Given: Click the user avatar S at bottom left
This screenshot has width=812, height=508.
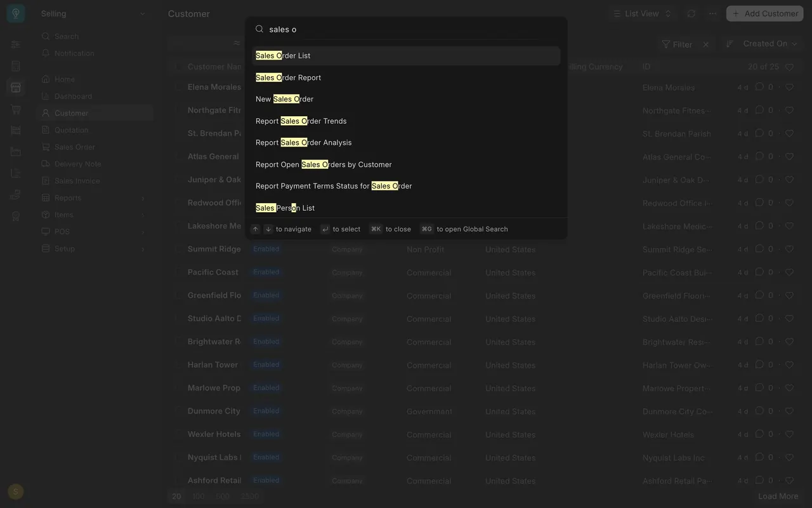Looking at the screenshot, I should click(16, 491).
